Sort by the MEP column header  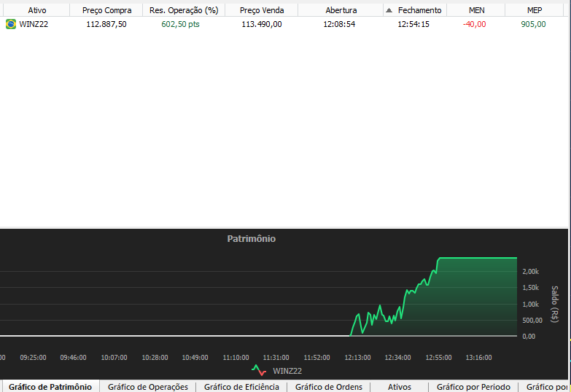(x=535, y=10)
